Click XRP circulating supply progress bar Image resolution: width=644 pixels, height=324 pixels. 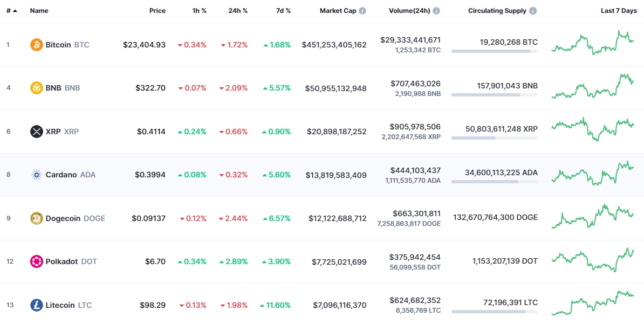[495, 138]
